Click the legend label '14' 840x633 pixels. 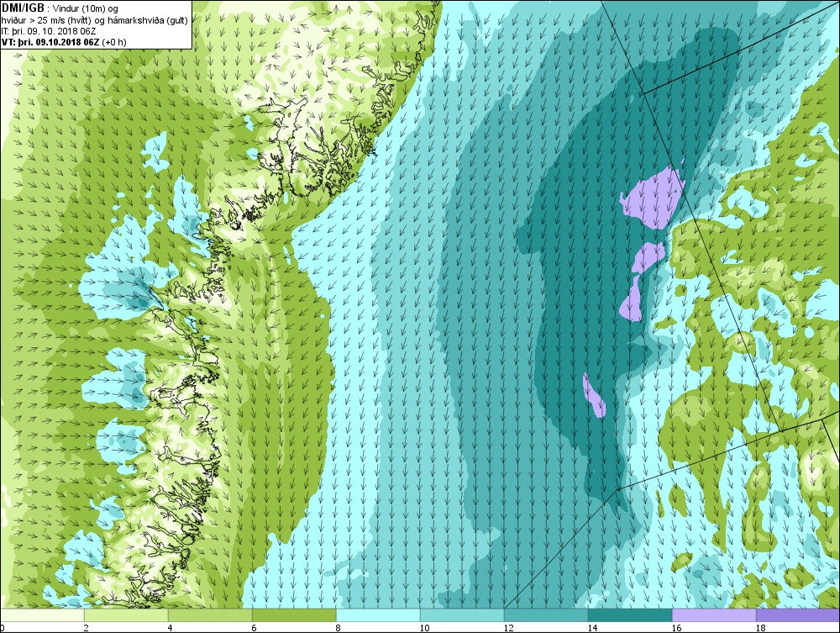point(592,628)
